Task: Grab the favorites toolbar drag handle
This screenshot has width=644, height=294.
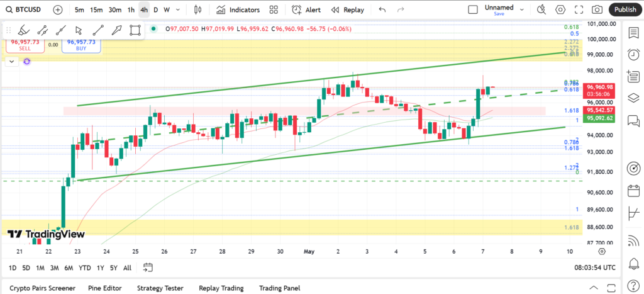Action: pyautogui.click(x=8, y=30)
